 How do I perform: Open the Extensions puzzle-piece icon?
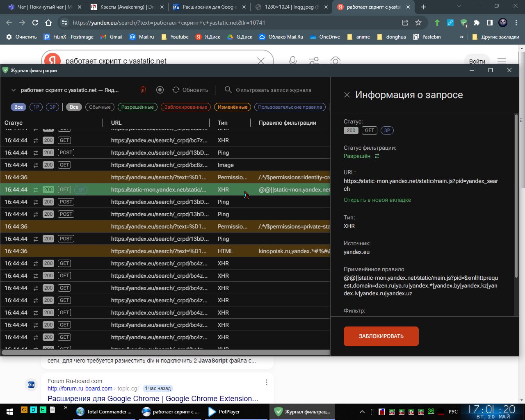pyautogui.click(x=477, y=23)
